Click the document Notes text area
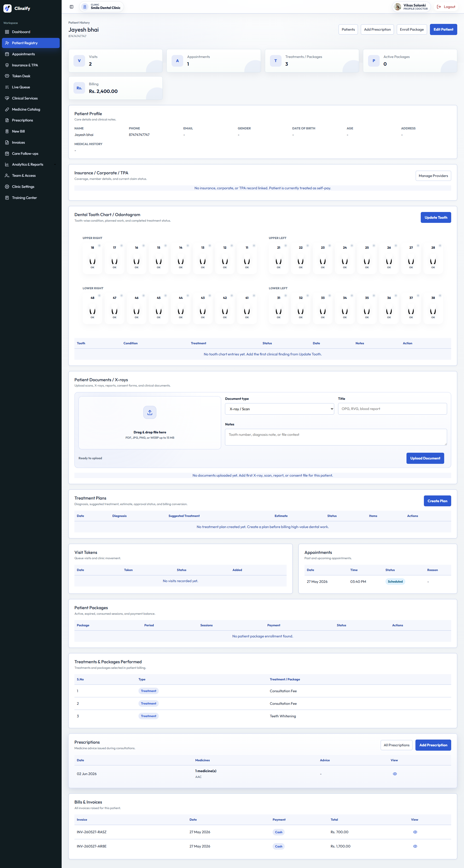Image resolution: width=464 pixels, height=868 pixels. [336, 437]
